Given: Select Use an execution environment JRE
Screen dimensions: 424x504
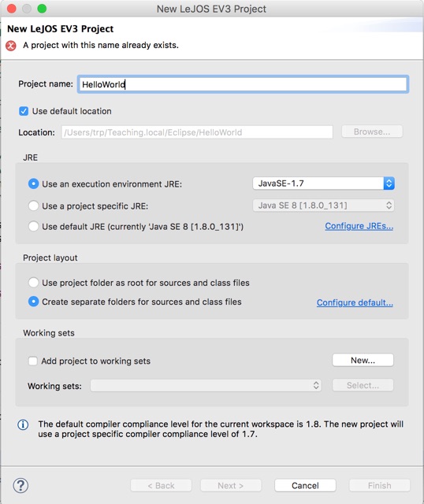Looking at the screenshot, I should (x=33, y=183).
